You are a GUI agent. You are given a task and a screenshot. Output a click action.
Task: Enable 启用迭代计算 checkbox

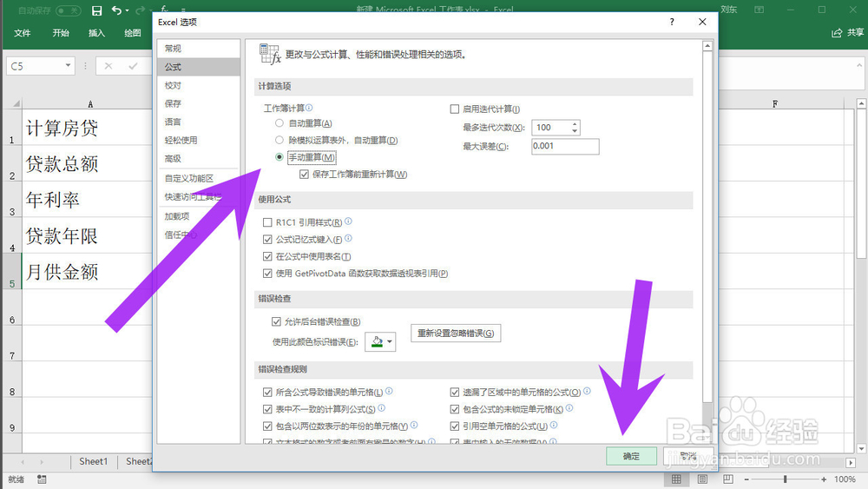[455, 109]
